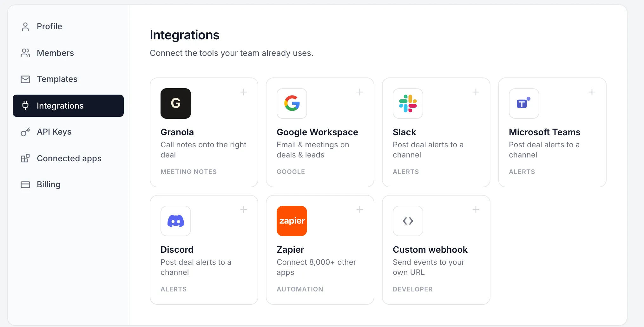Image resolution: width=644 pixels, height=327 pixels.
Task: Open the Profile settings page
Action: click(68, 26)
